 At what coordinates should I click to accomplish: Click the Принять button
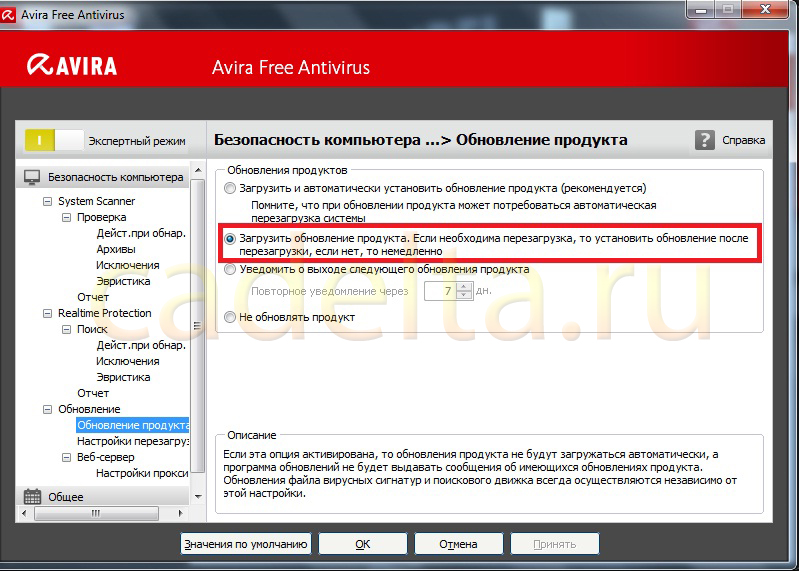pos(554,544)
